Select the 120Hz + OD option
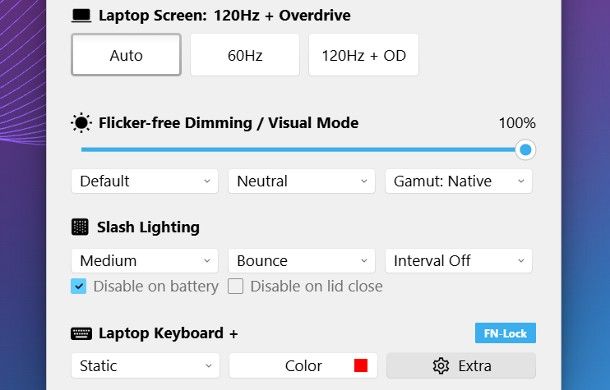 click(363, 55)
